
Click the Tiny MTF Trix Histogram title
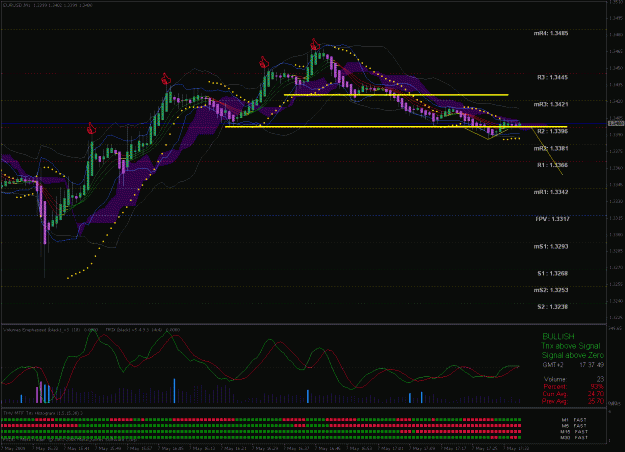coord(43,413)
